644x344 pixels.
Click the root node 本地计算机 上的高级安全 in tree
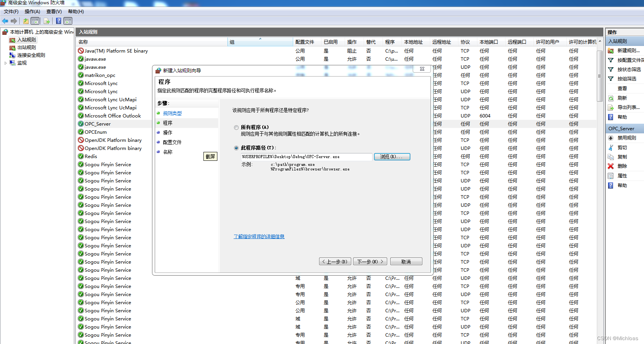(x=42, y=32)
